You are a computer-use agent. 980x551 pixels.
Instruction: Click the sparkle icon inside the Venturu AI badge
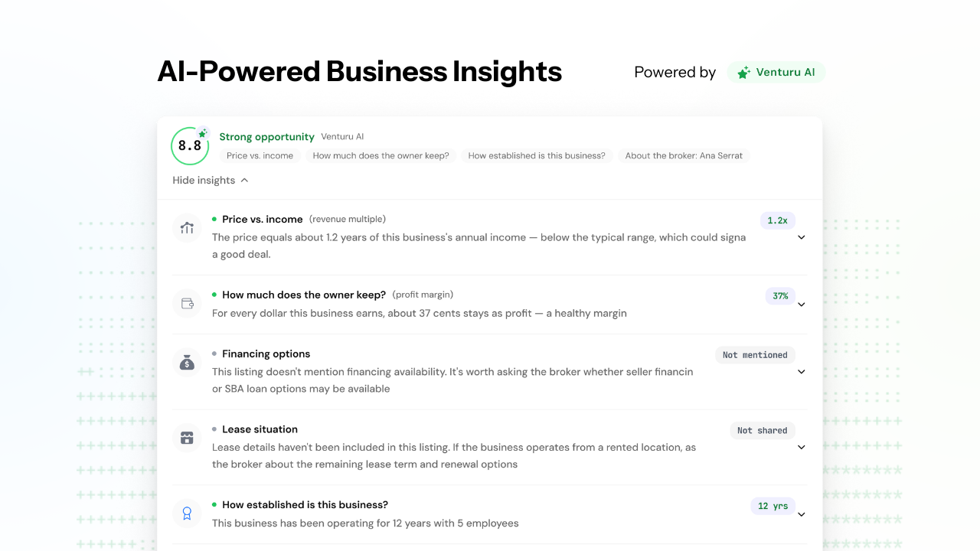click(x=743, y=72)
